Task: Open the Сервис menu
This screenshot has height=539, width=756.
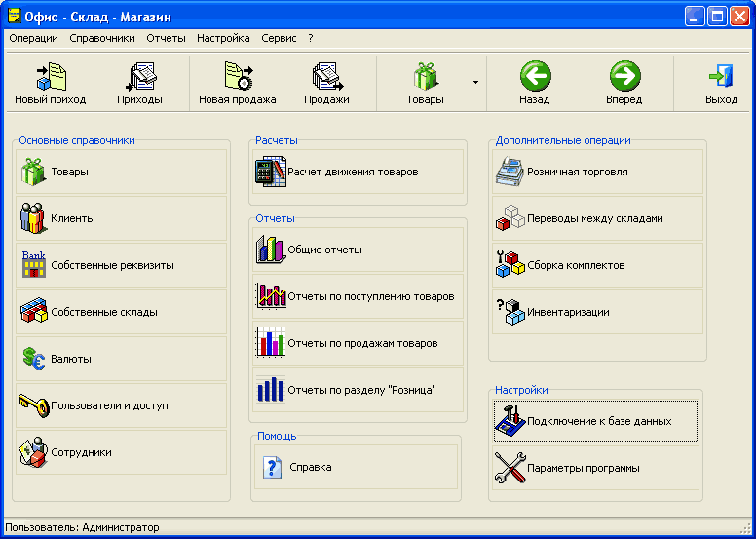Action: [x=279, y=38]
